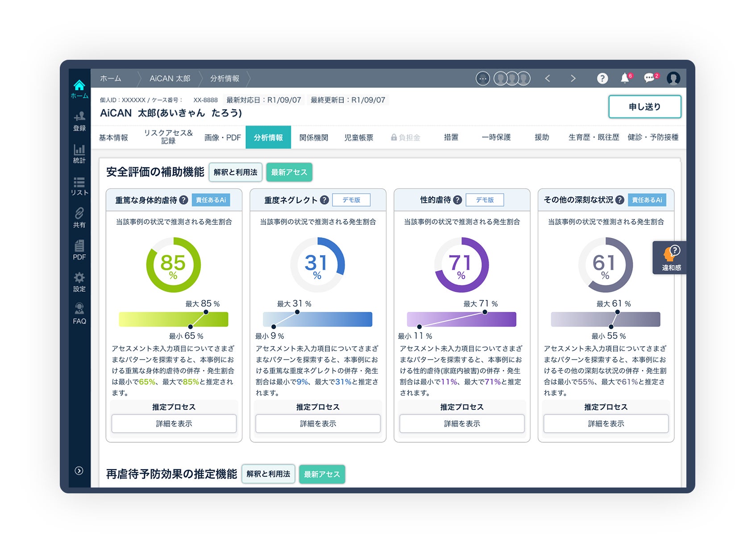The width and height of the screenshot is (756, 554).
Task: Click 責任あるAi badge on その他の深刻な状況
Action: (647, 200)
